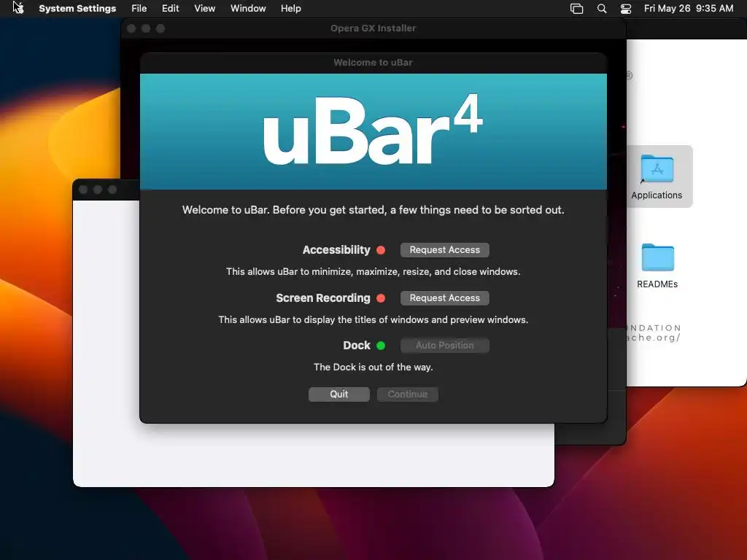Click the Opera GX Installer title bar

(x=373, y=28)
